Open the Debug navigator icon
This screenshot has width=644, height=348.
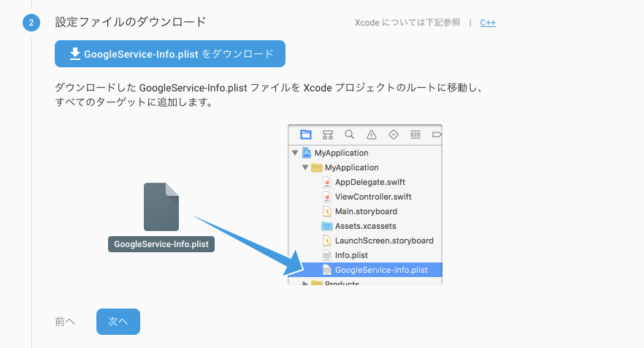[415, 135]
